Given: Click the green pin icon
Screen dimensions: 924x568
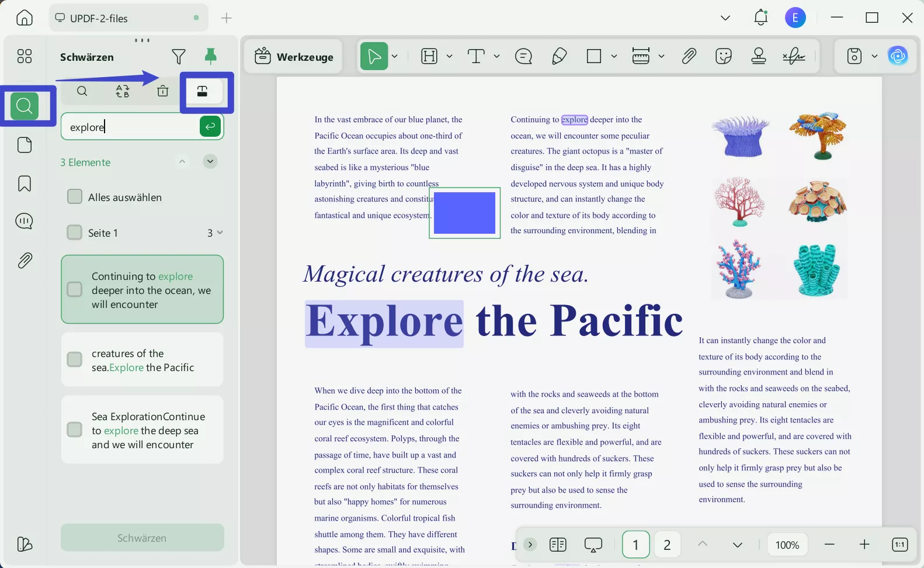Looking at the screenshot, I should pos(210,56).
